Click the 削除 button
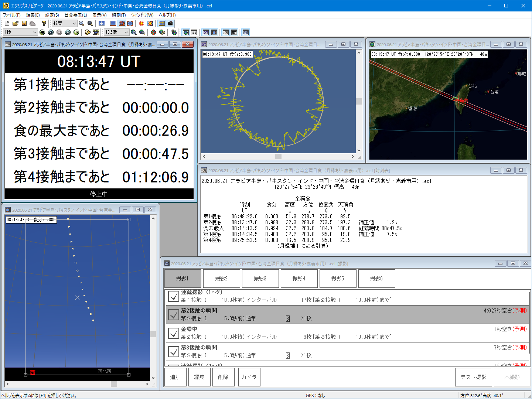This screenshot has width=532, height=399. 224,377
